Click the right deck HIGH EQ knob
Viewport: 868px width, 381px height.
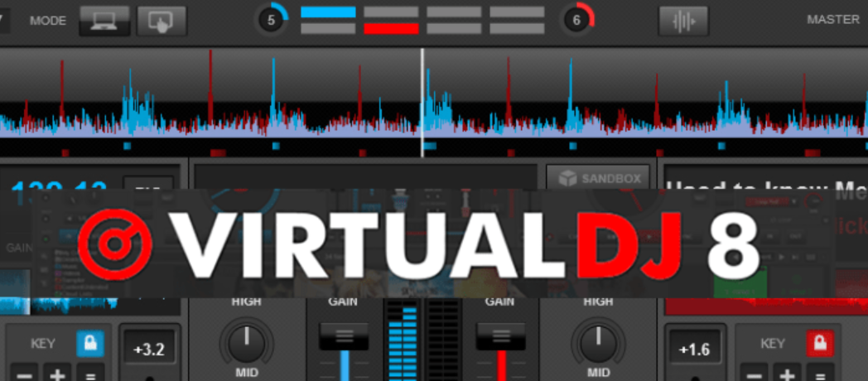click(x=598, y=343)
